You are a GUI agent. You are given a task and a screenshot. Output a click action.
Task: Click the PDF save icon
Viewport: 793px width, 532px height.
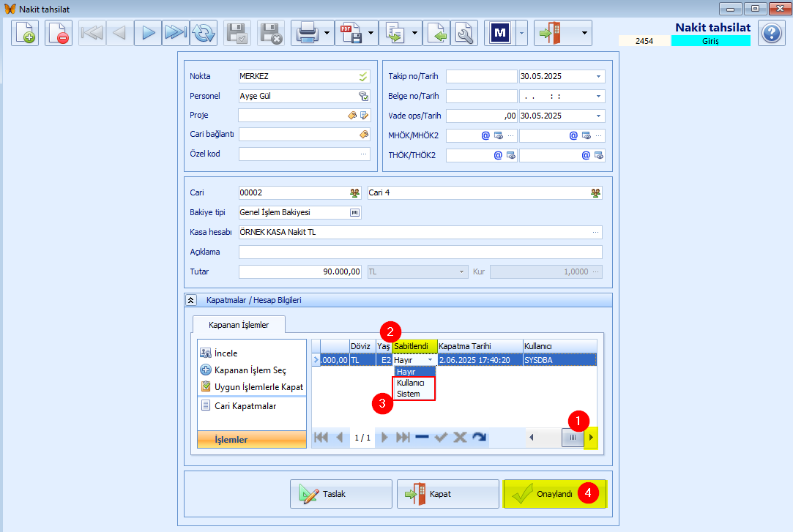point(351,34)
